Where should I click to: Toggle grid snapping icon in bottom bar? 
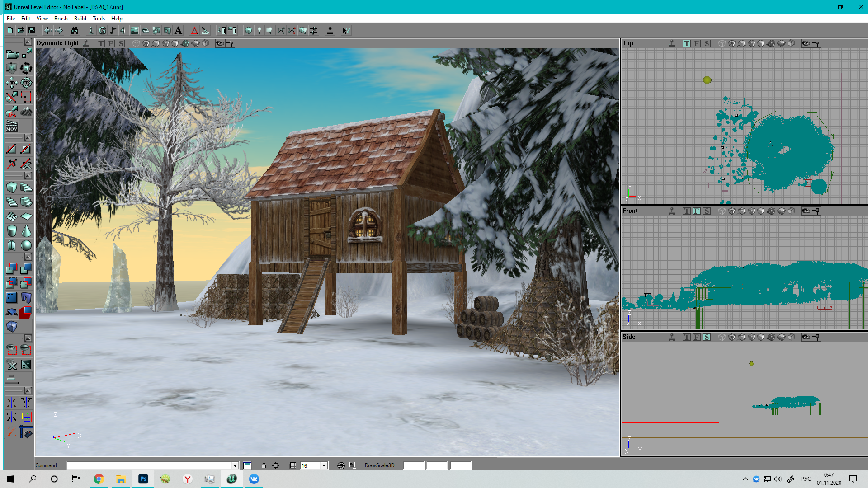(293, 465)
